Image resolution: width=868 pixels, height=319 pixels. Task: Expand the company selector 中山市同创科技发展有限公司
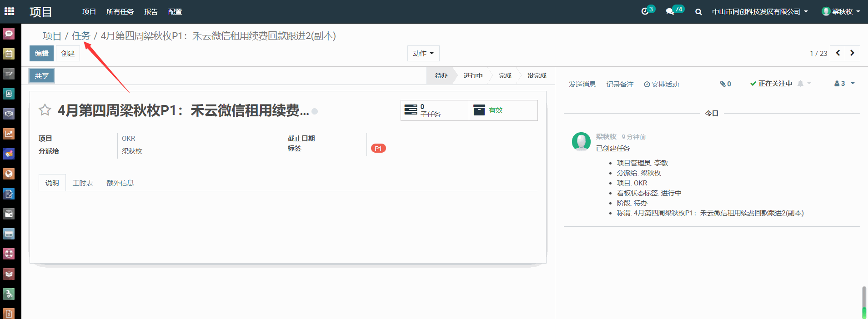tap(760, 12)
